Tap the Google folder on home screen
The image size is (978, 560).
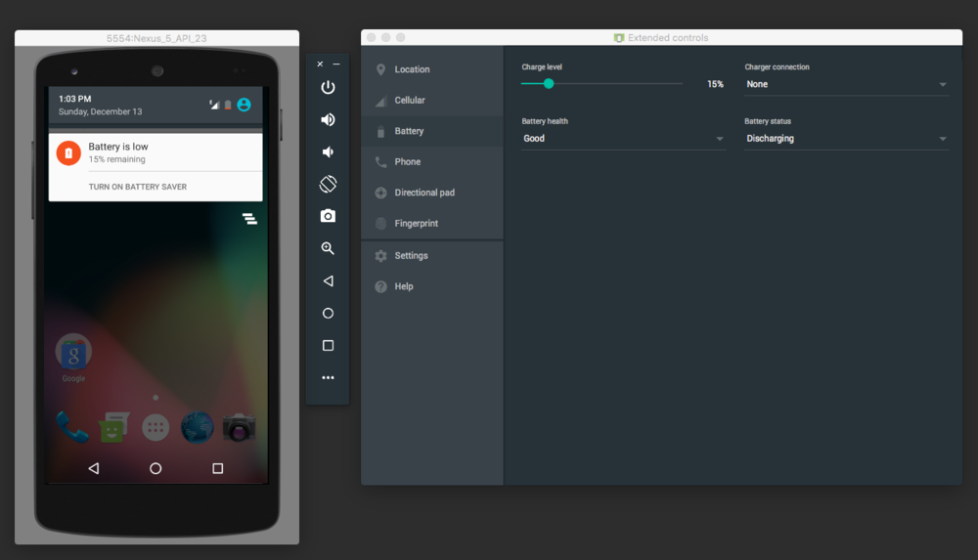pyautogui.click(x=73, y=353)
